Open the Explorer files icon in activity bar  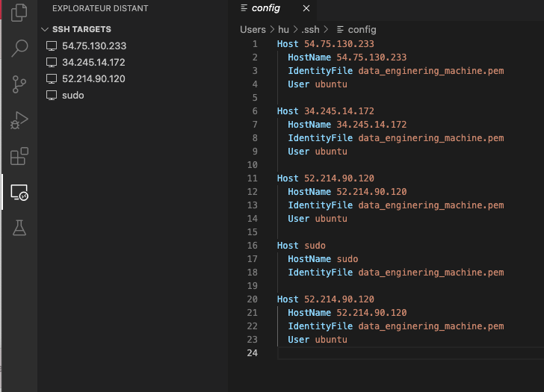coord(19,13)
